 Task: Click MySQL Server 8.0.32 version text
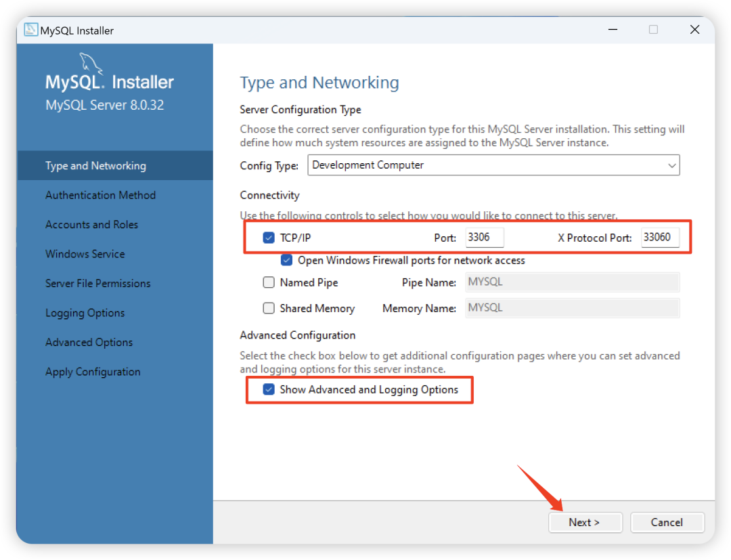click(104, 105)
